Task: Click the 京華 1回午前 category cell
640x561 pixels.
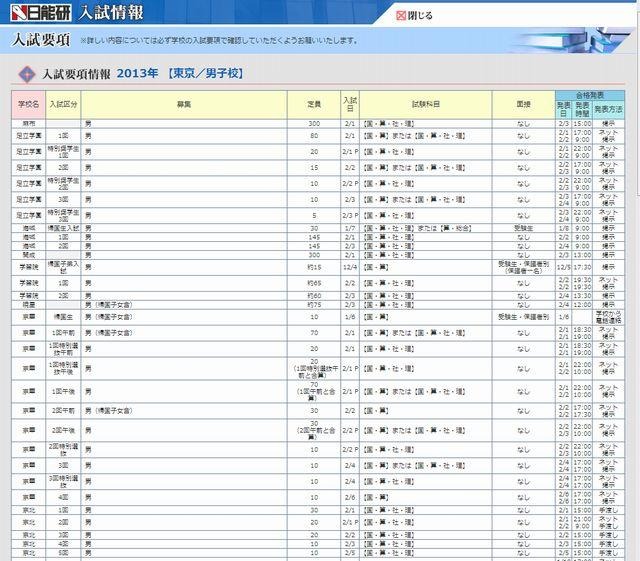Action: [63, 333]
